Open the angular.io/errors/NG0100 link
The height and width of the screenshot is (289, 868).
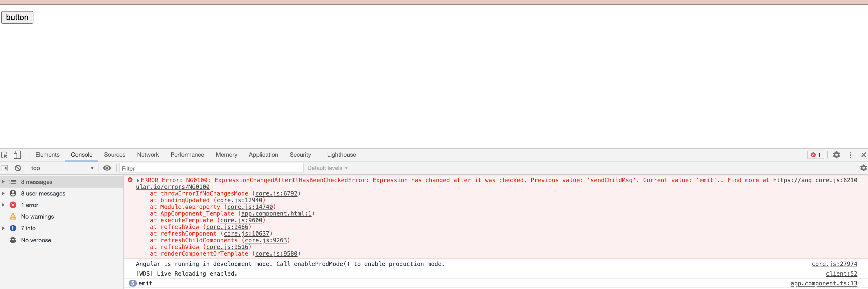(x=173, y=187)
